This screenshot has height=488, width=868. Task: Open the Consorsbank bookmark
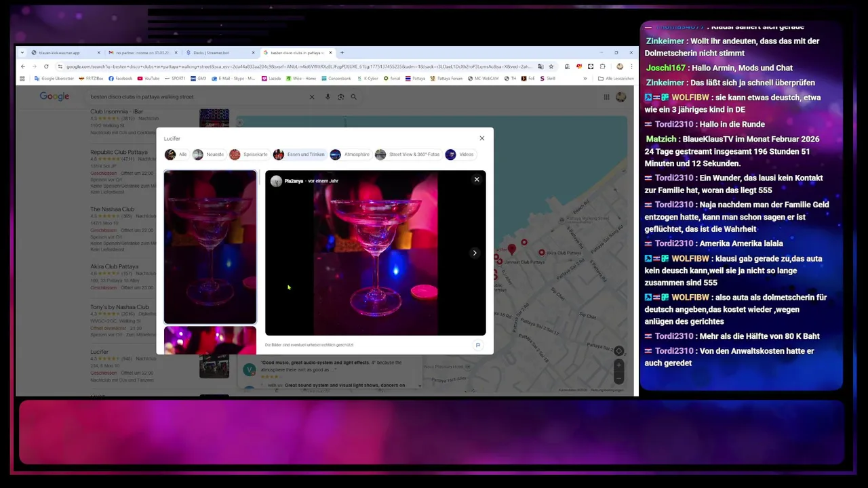tap(336, 79)
